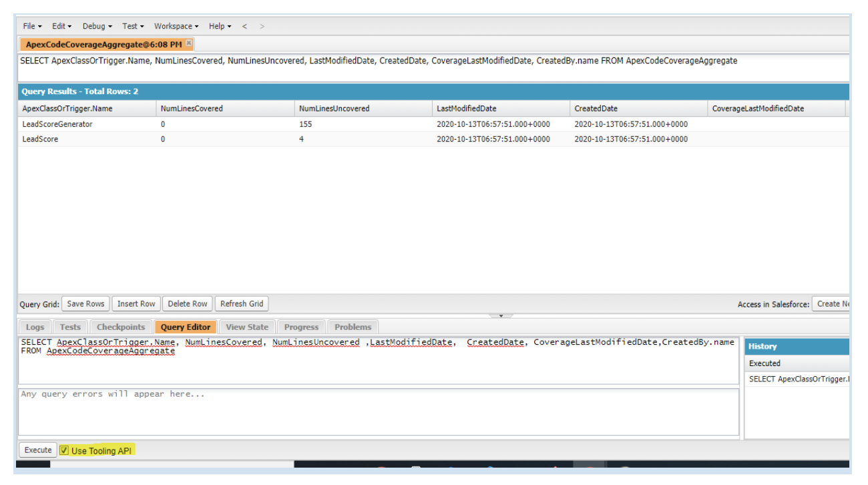This screenshot has width=868, height=485.
Task: Close the ApexCodeCoverageAggregate tab
Action: 189,43
